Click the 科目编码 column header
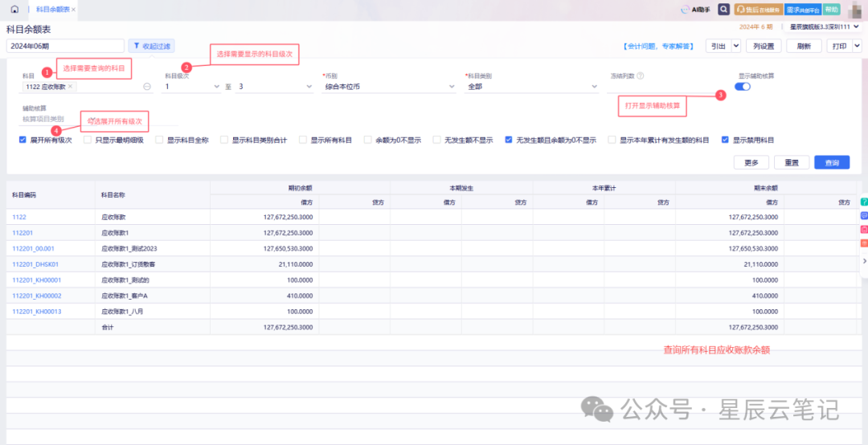The height and width of the screenshot is (445, 868). [51, 195]
